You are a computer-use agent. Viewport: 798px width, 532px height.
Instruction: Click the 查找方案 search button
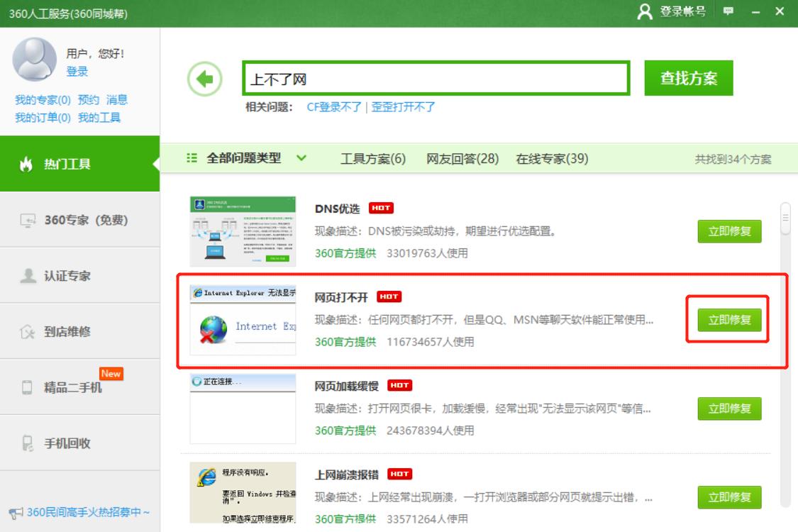pos(688,78)
